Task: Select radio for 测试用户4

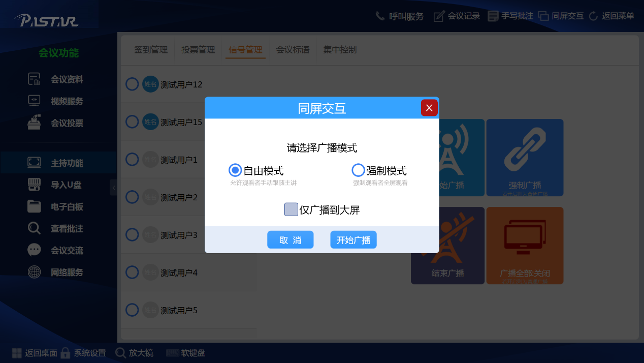Action: pos(132,273)
